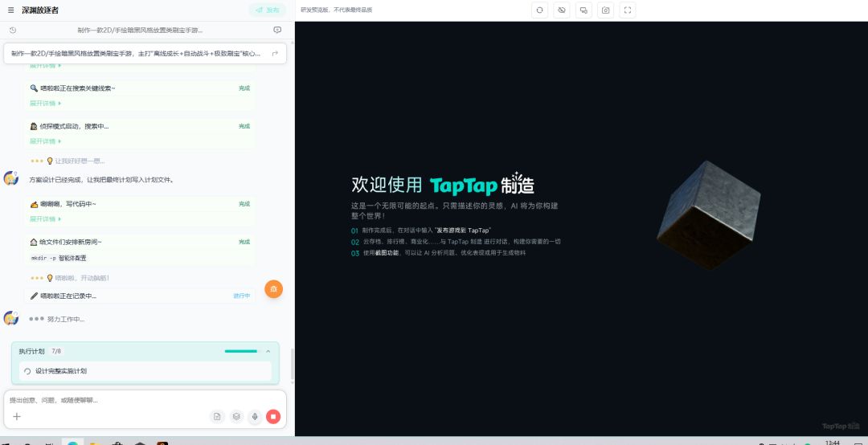Click the 嗒啦啦正在搜索关键线索 step row
This screenshot has width=868, height=445.
[140, 88]
